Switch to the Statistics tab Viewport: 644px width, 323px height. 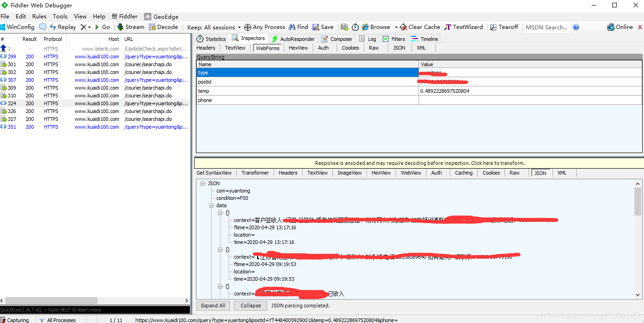(211, 39)
